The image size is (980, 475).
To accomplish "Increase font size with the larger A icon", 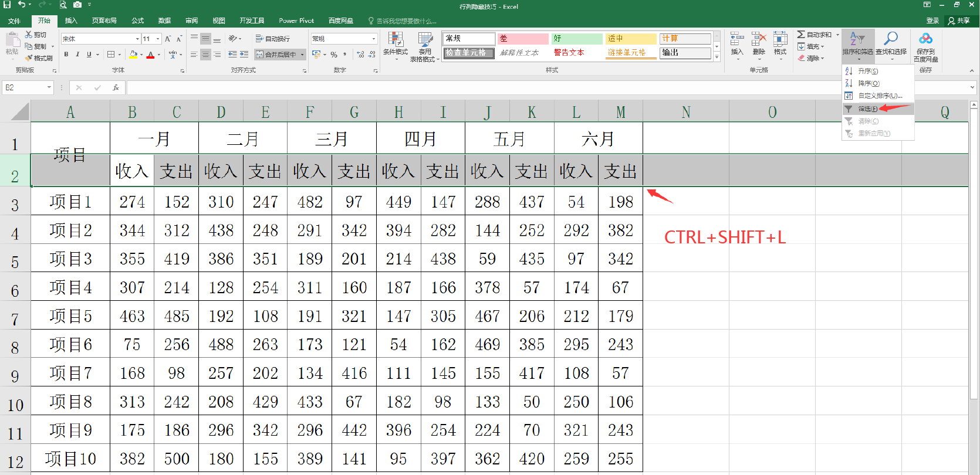I will point(168,39).
